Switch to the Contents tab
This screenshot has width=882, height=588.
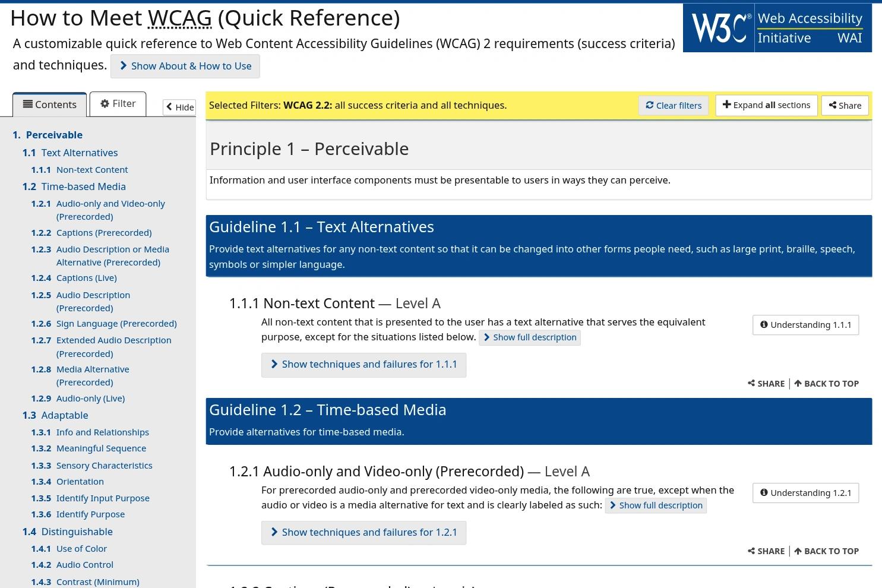pyautogui.click(x=49, y=104)
